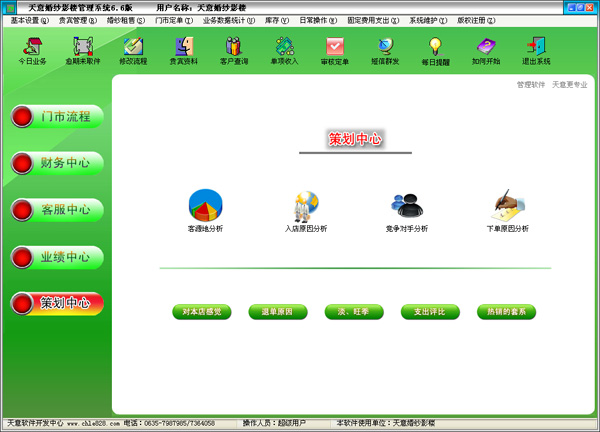The height and width of the screenshot is (432, 600).
Task: Expand the 库存 menu
Action: coord(277,20)
